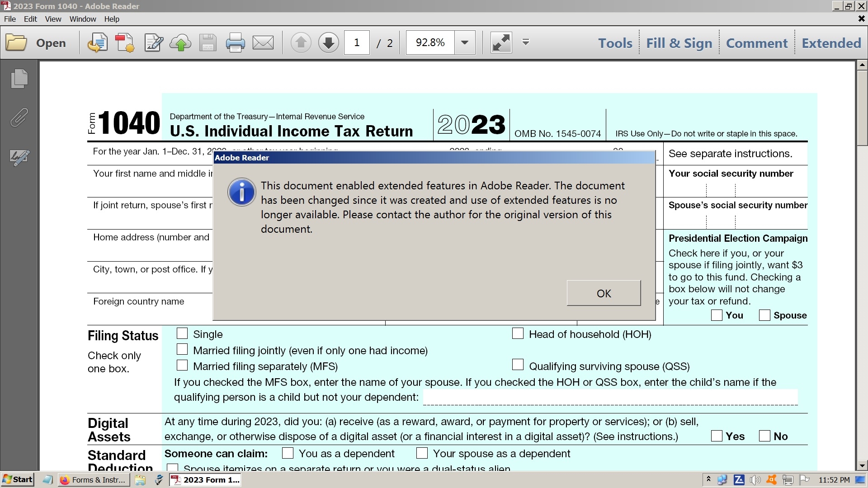Switch to Forms & Instr... taskbar window
The width and height of the screenshot is (868, 488).
[x=94, y=480]
